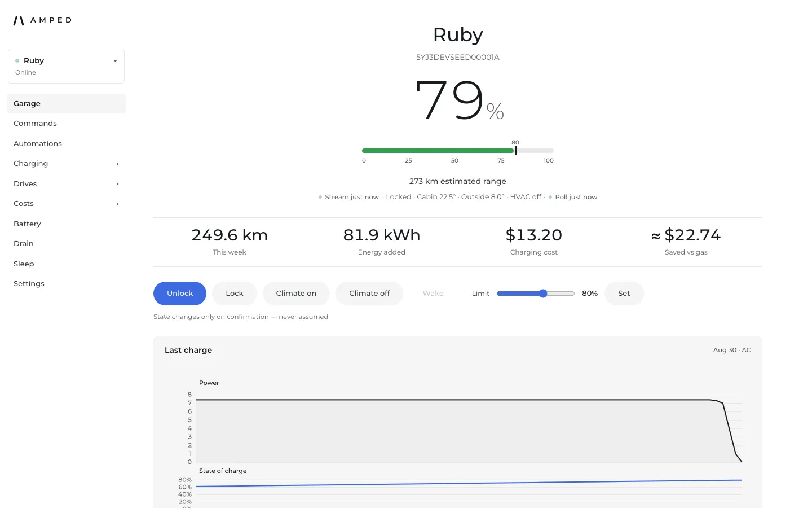Click the Ruby vehicle title heading
This screenshot has width=812, height=508.
pyautogui.click(x=458, y=34)
